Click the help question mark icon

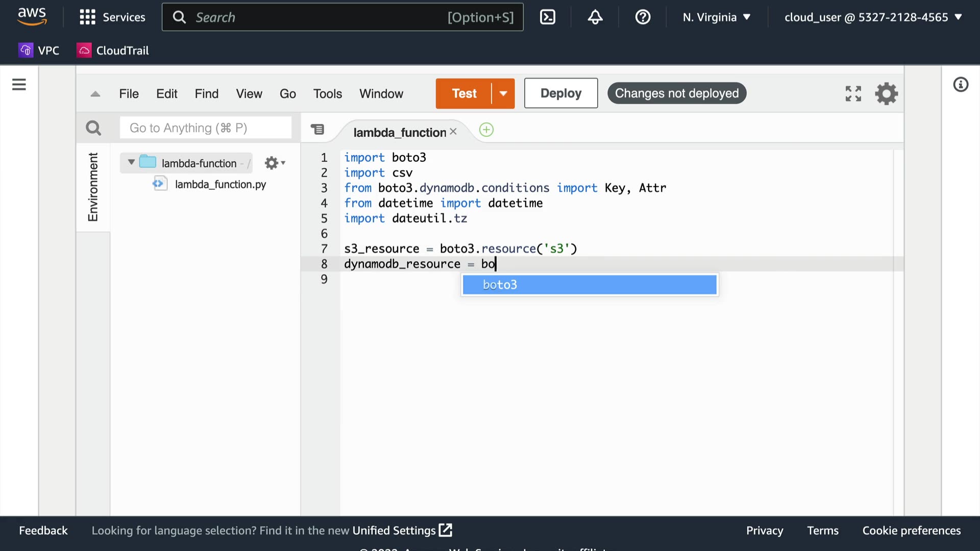click(x=642, y=17)
